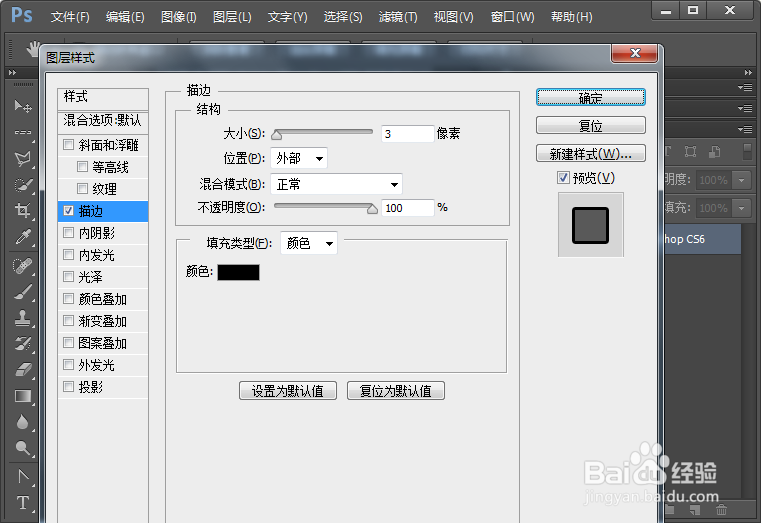Select Blending Options (混合选项:默认) row

(102, 120)
